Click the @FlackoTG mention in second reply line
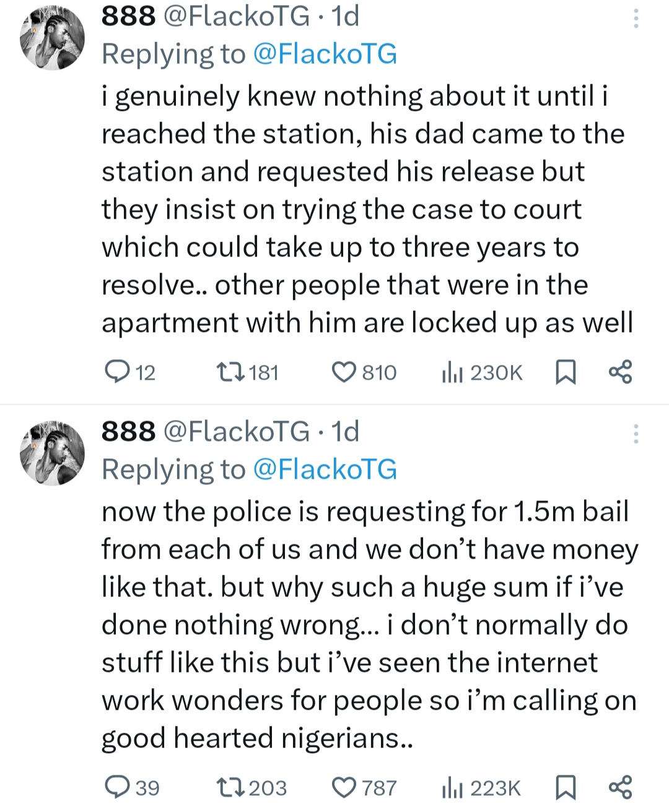669x812 pixels. (325, 469)
